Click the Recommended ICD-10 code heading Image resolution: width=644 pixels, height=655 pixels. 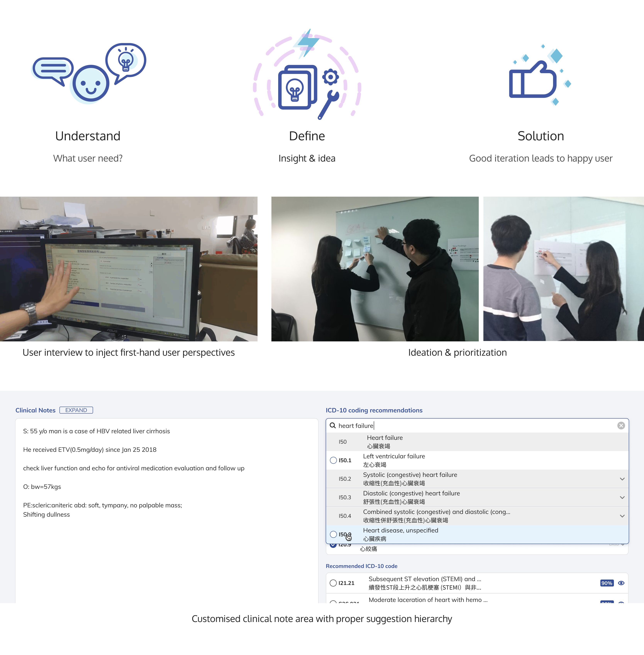click(361, 566)
